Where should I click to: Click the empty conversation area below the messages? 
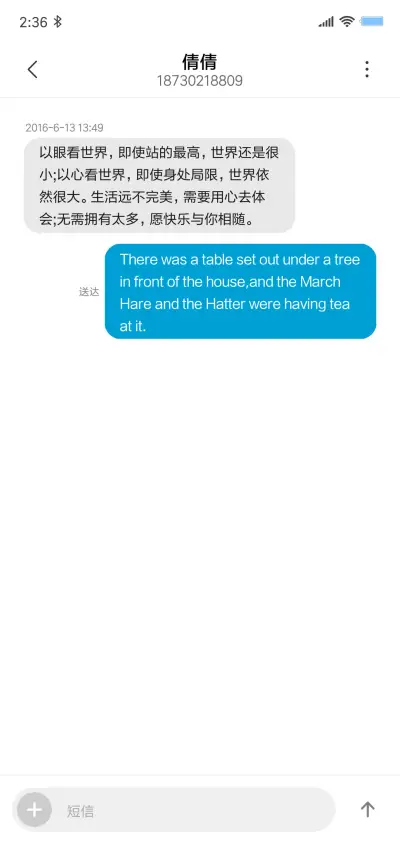coord(200,554)
